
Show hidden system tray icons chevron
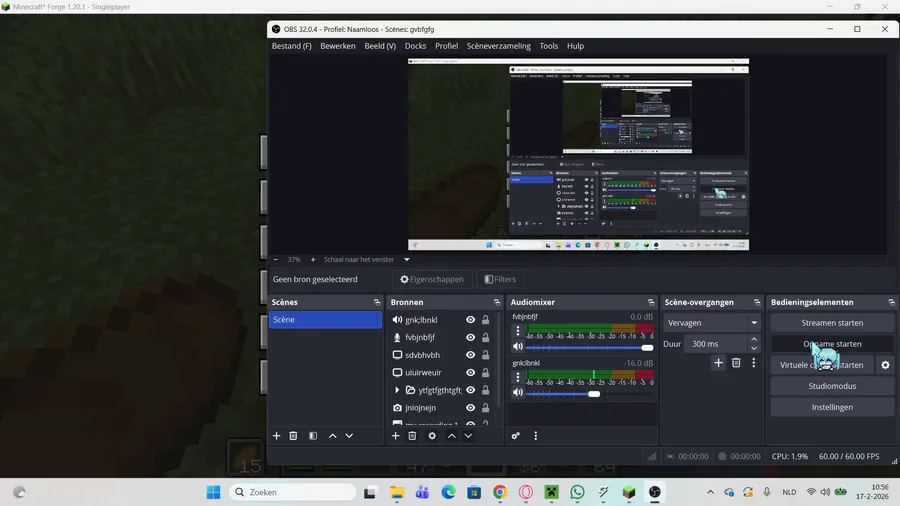pyautogui.click(x=711, y=492)
